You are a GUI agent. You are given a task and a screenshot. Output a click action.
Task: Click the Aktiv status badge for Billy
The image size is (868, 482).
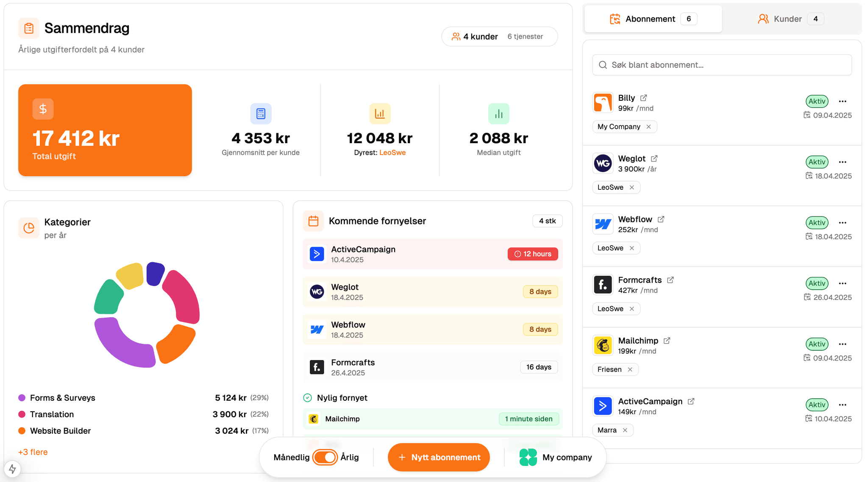817,101
